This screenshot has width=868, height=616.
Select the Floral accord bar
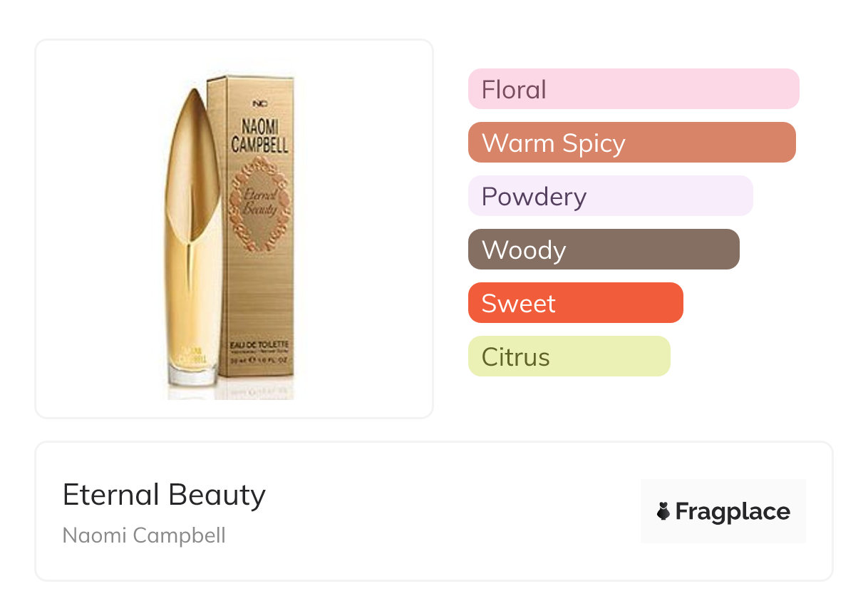633,89
